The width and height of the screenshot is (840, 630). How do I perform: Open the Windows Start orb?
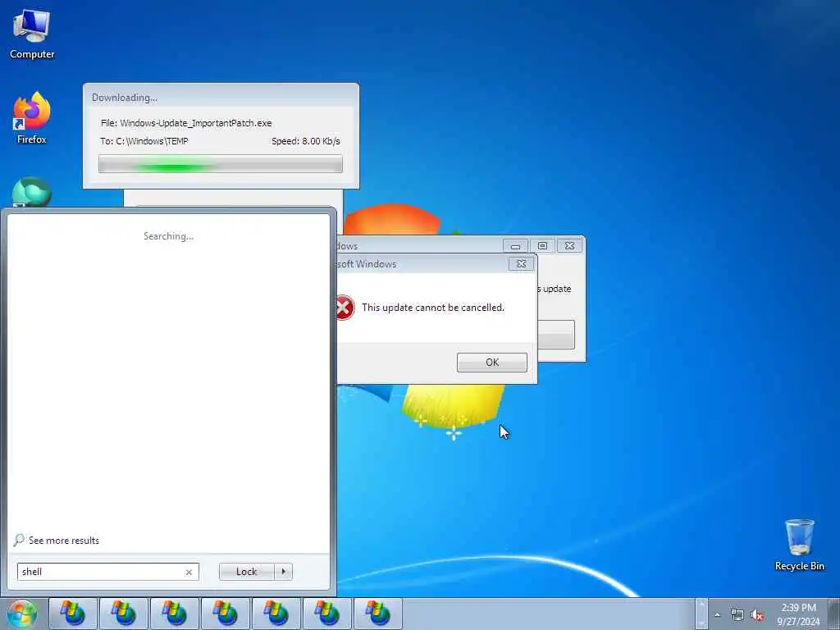21,614
